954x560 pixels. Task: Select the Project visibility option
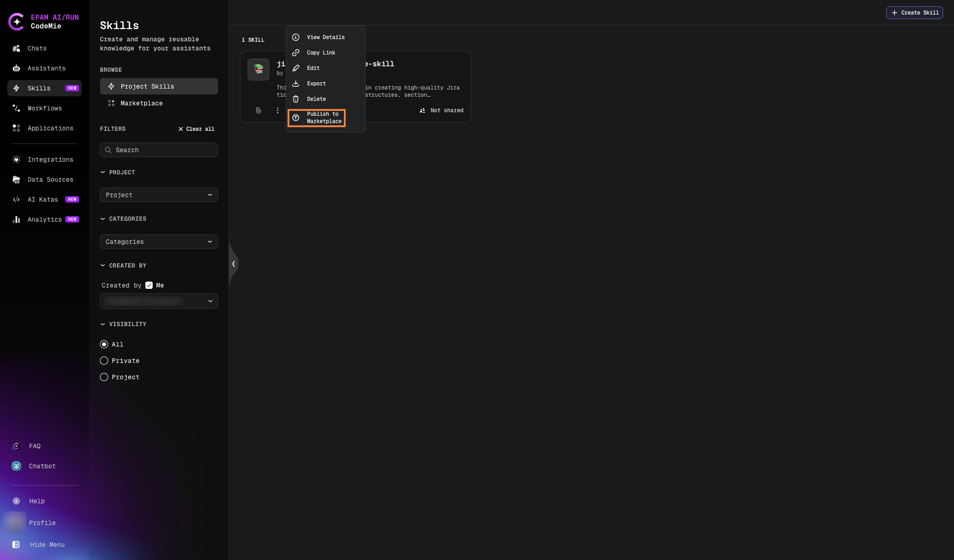(x=104, y=377)
